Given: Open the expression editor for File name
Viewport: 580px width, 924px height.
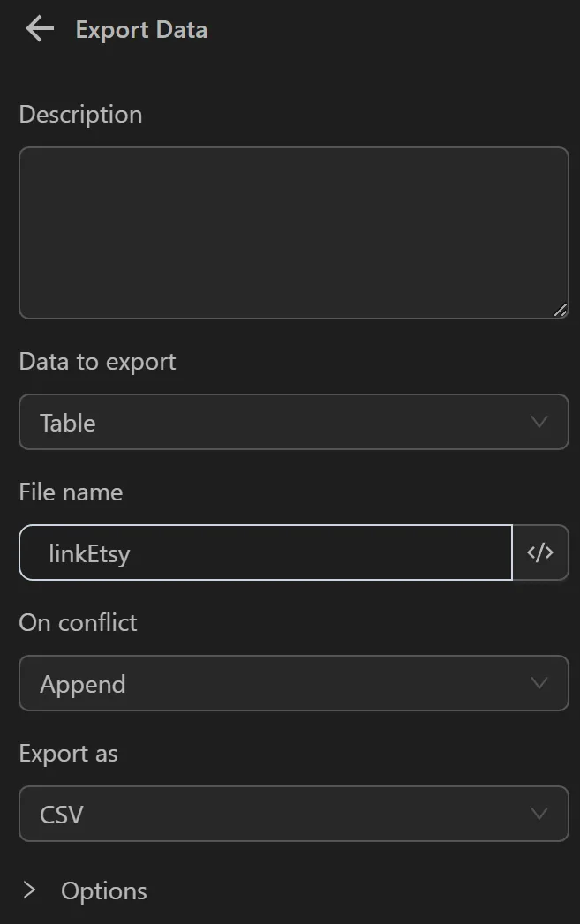Looking at the screenshot, I should [540, 552].
